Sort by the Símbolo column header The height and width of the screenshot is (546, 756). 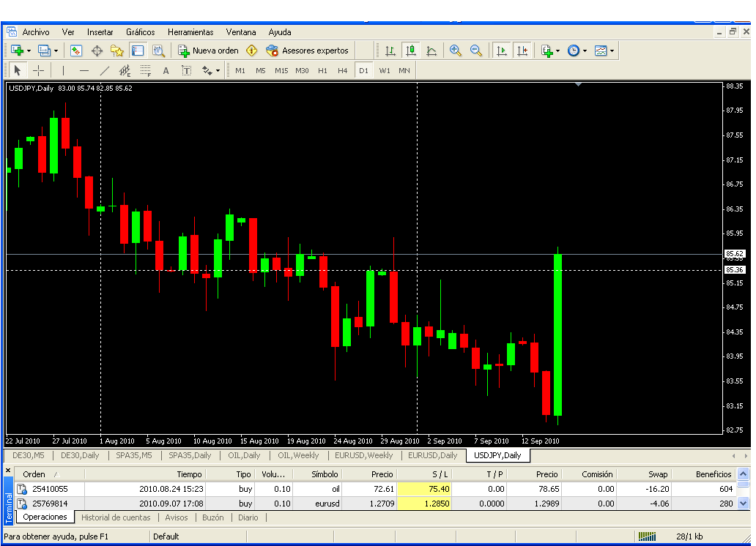[317, 474]
